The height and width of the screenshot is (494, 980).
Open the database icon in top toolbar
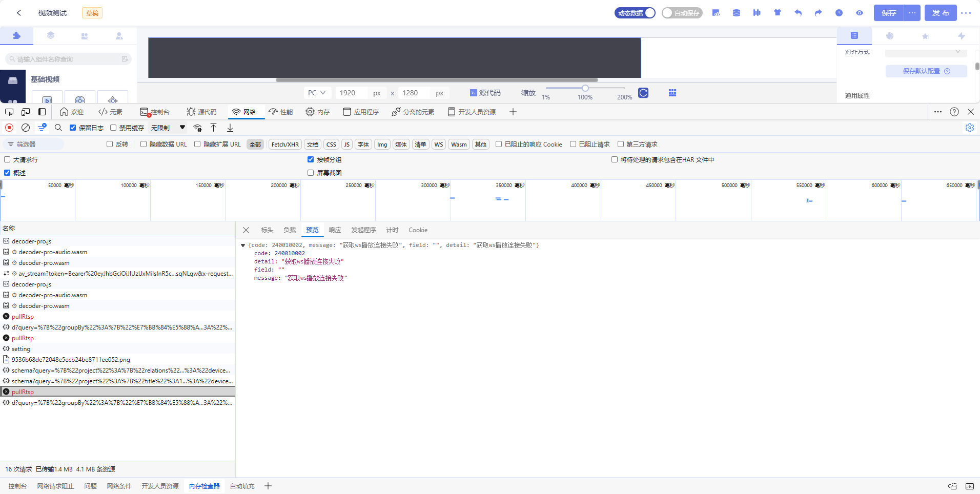pyautogui.click(x=737, y=13)
